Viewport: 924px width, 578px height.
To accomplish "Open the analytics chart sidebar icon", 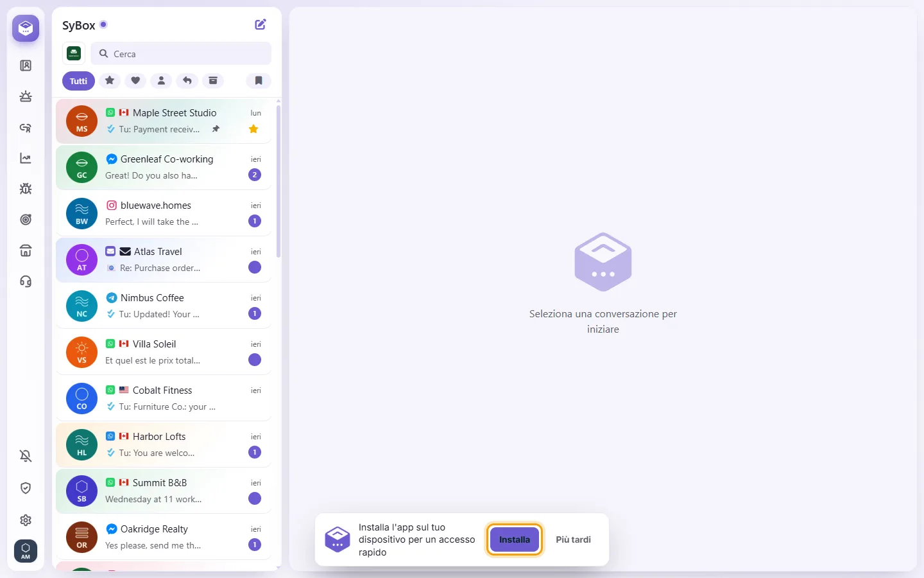I will [x=26, y=158].
